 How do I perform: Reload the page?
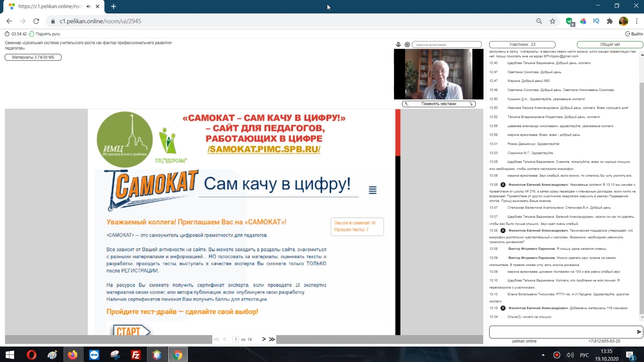tap(36, 21)
